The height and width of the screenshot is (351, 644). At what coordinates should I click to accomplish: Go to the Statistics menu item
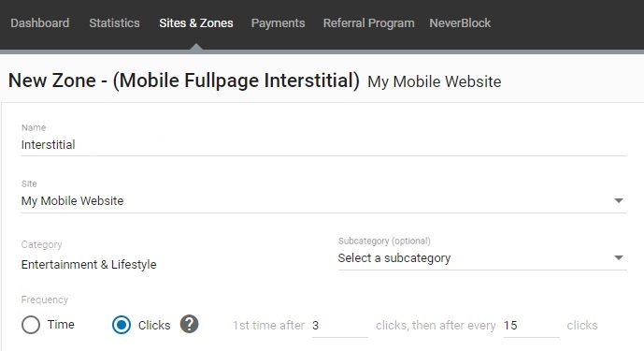tap(114, 23)
